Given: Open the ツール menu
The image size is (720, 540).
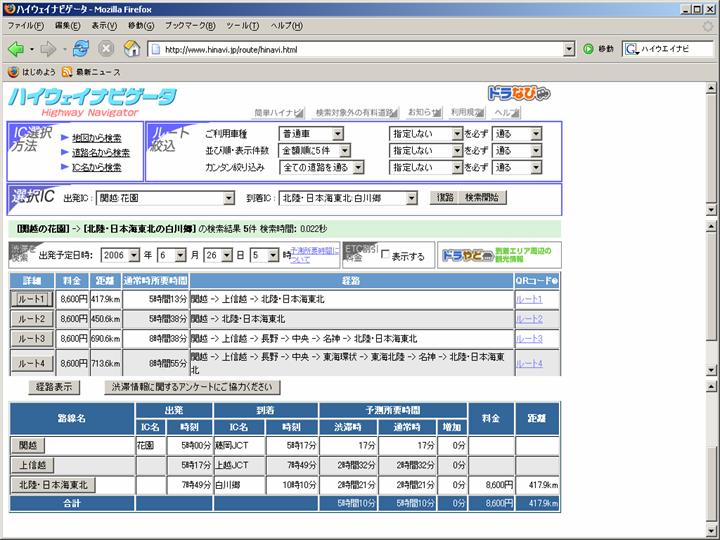Looking at the screenshot, I should point(242,26).
